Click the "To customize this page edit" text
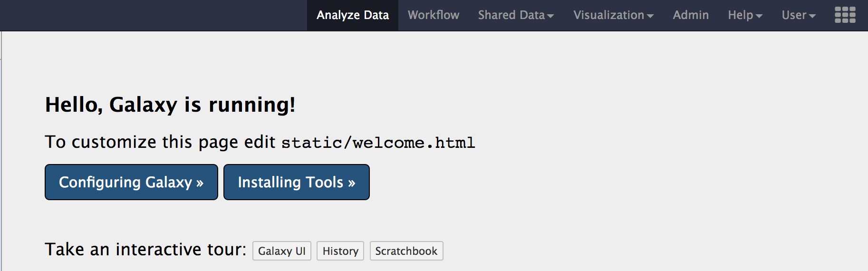The height and width of the screenshot is (271, 868). click(x=160, y=142)
